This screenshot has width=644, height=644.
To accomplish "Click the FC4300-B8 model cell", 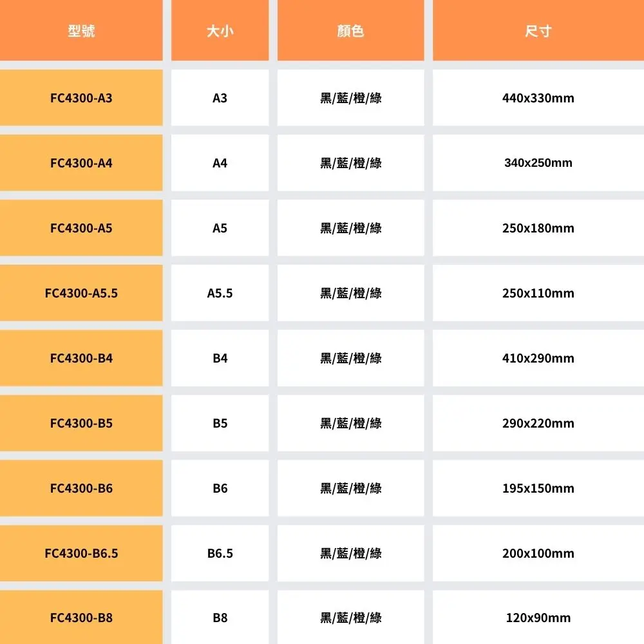I will point(81,618).
